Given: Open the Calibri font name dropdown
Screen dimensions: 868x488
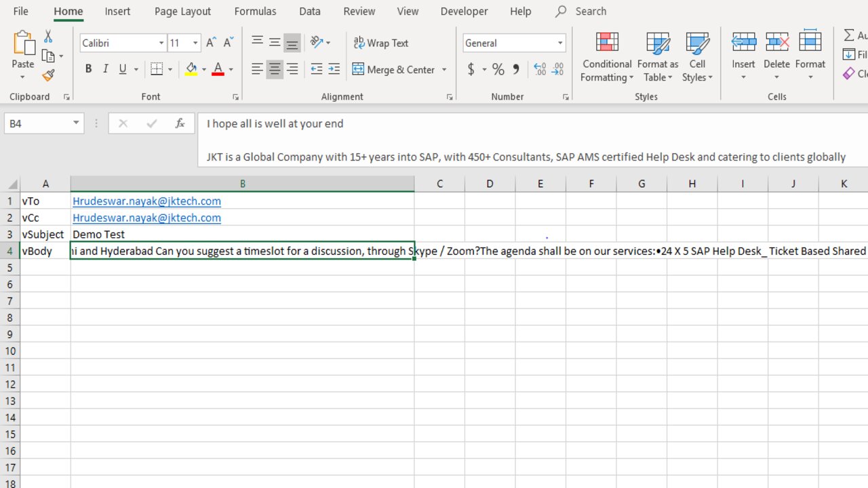Looking at the screenshot, I should pyautogui.click(x=161, y=43).
